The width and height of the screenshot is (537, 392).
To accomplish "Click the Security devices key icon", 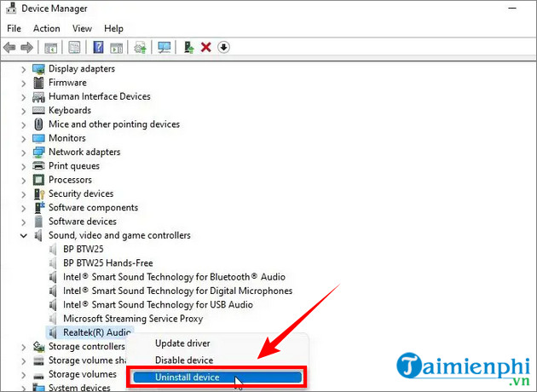I will click(x=39, y=193).
